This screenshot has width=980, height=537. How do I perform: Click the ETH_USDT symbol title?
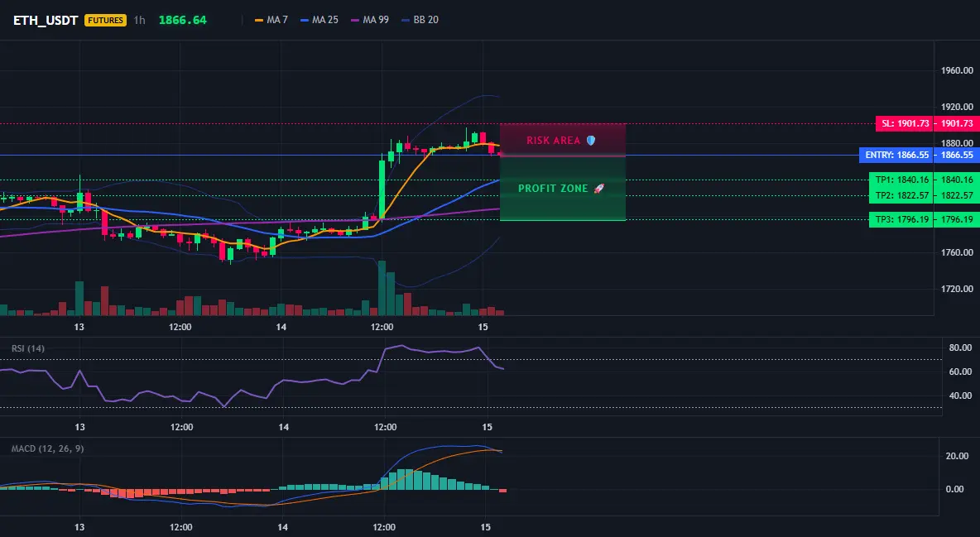[46, 20]
